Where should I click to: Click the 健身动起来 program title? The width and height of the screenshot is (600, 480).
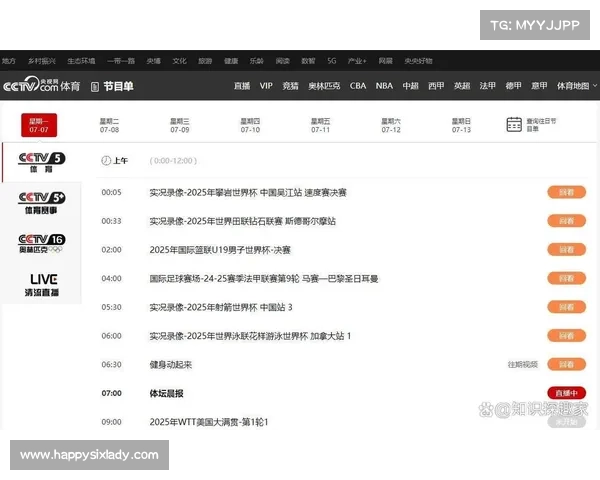[171, 365]
